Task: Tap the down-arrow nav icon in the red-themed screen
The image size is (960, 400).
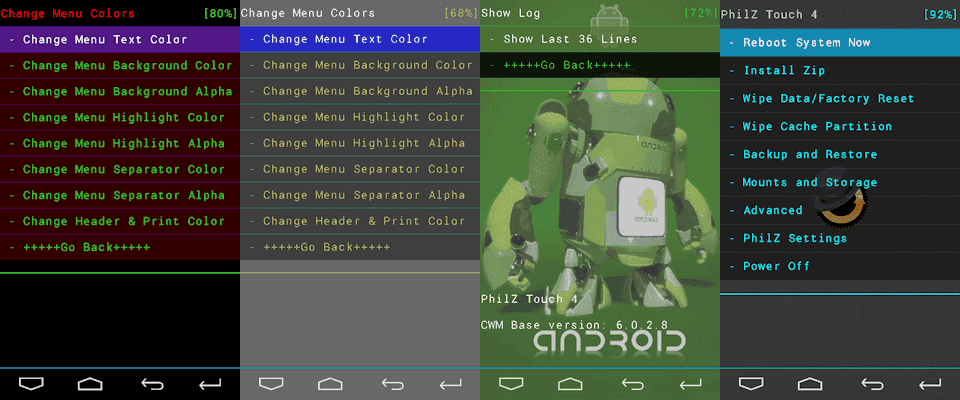Action: pos(31,384)
